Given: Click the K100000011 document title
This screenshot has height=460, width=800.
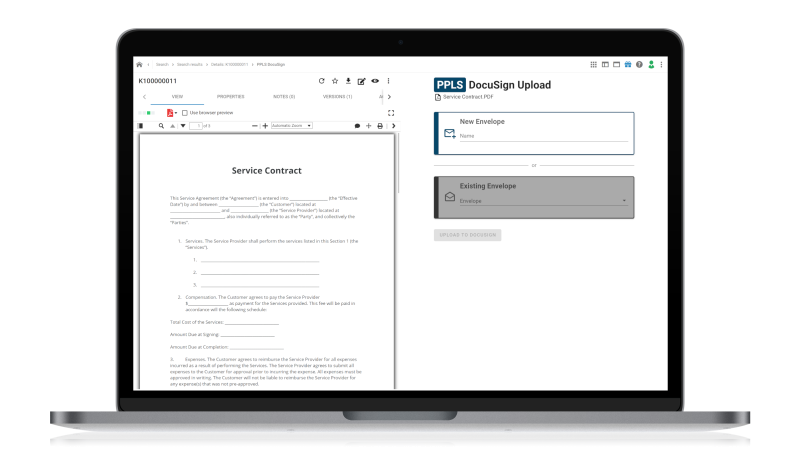Looking at the screenshot, I should click(x=158, y=81).
